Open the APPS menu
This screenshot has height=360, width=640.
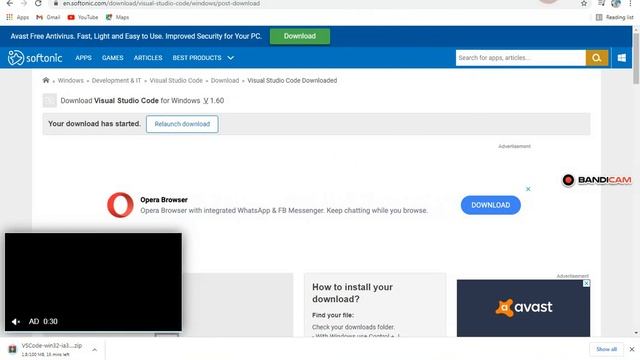pyautogui.click(x=83, y=58)
